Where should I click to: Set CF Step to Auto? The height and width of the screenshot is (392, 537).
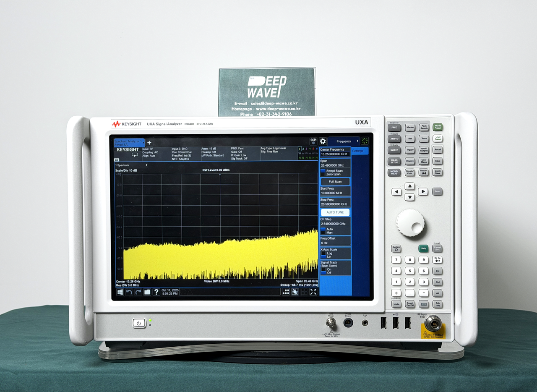pyautogui.click(x=327, y=229)
